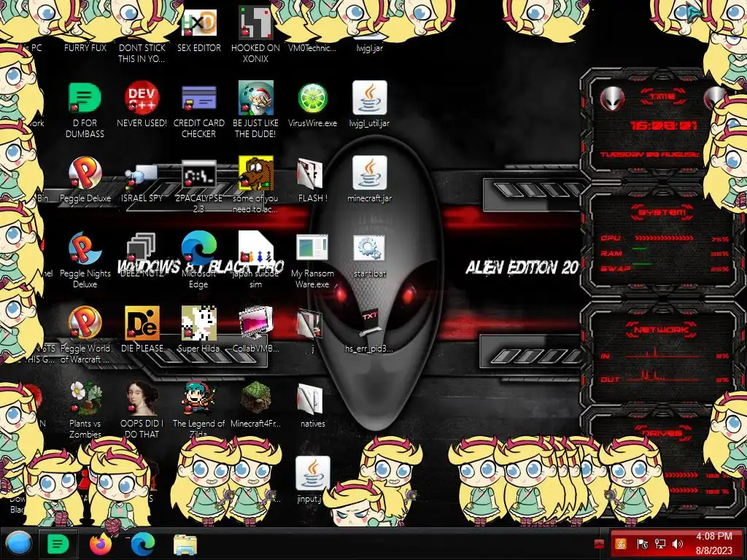Open CREDIT CARD CHECKER shortcut

click(199, 98)
